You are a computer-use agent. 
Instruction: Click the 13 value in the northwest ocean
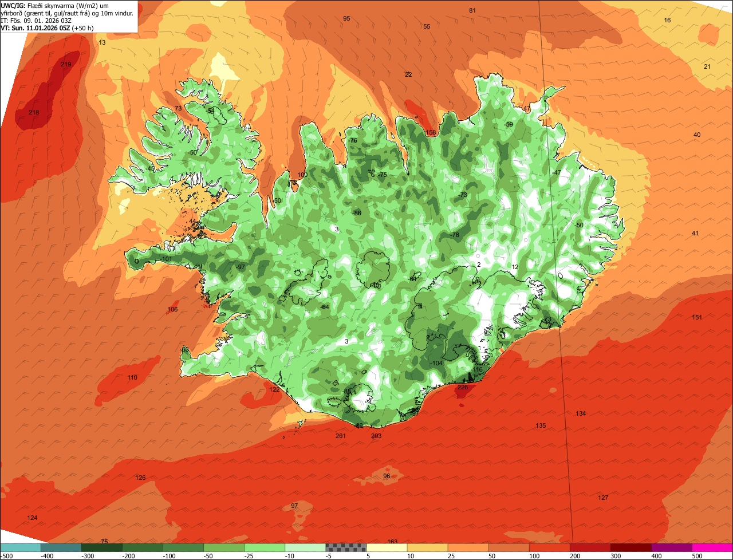(x=102, y=42)
